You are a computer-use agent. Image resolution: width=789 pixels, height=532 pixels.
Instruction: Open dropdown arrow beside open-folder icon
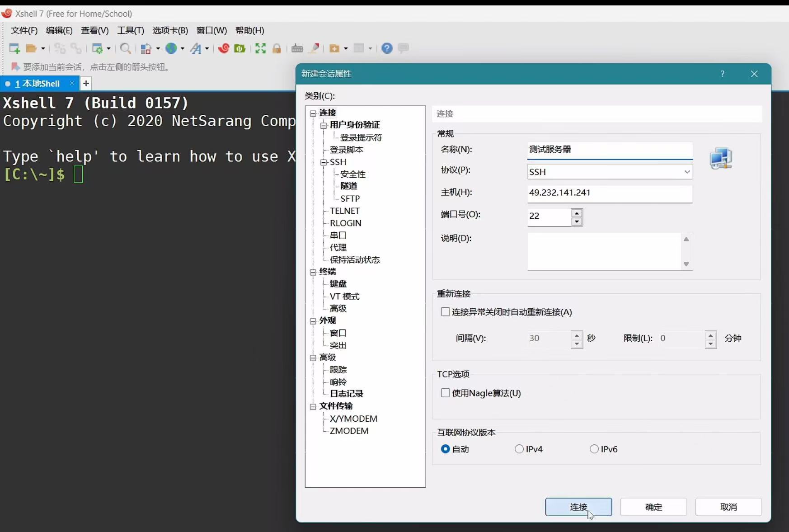click(43, 48)
